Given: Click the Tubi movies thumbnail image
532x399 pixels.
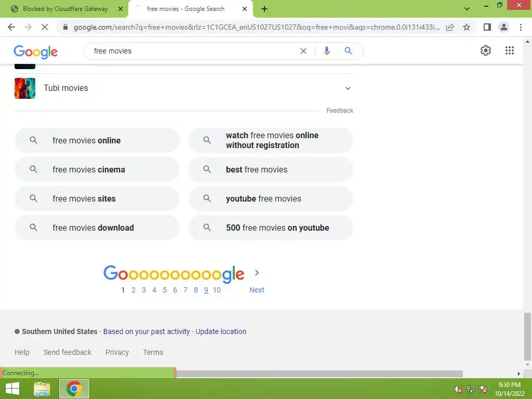Looking at the screenshot, I should tap(25, 88).
